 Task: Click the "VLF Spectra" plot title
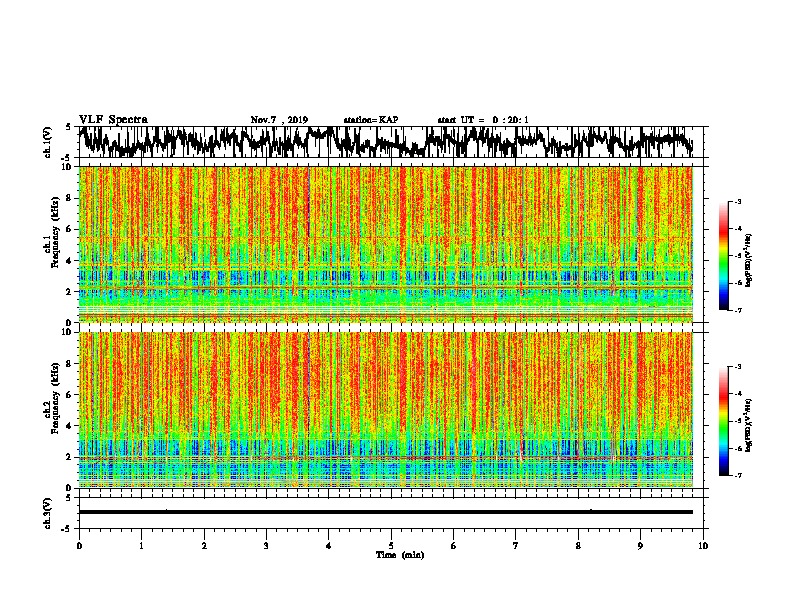[113, 120]
